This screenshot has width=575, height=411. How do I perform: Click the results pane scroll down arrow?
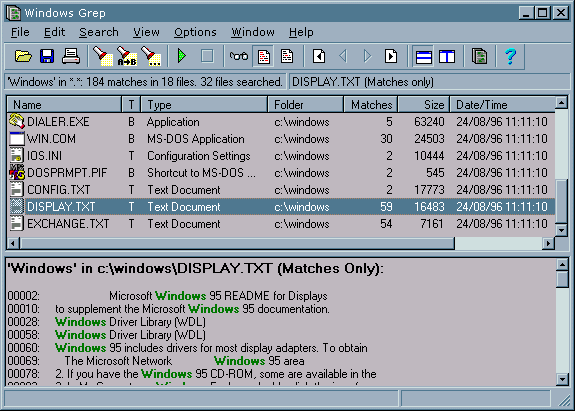562,379
